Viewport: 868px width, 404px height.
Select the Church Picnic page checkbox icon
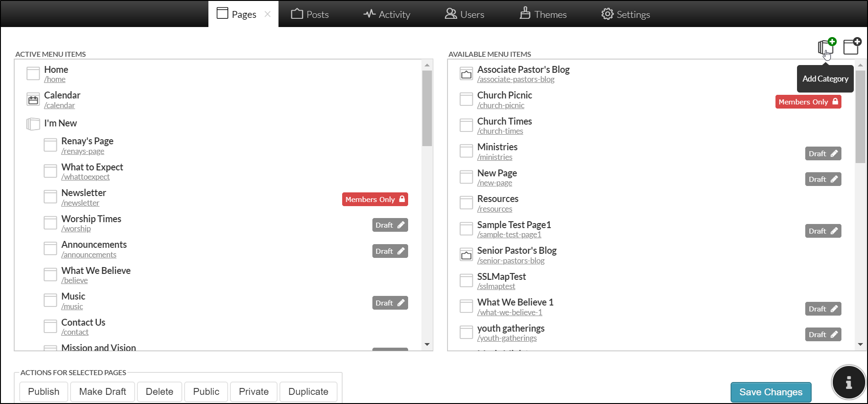466,99
